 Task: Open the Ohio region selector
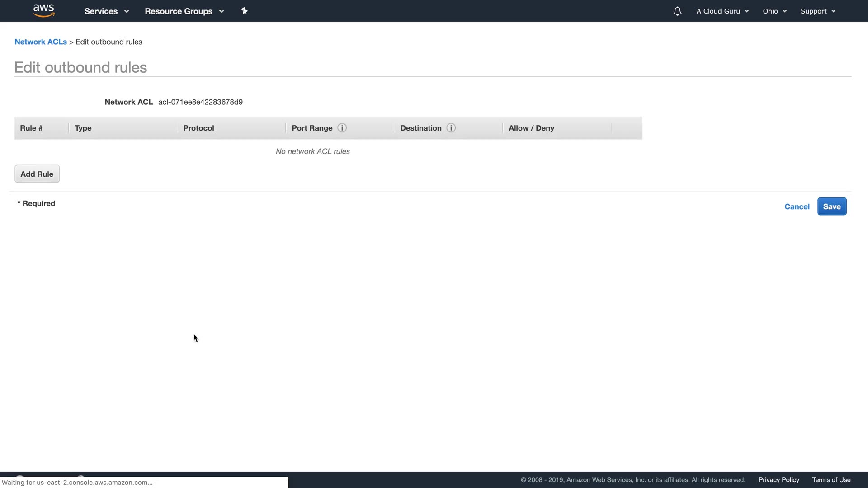(x=774, y=11)
